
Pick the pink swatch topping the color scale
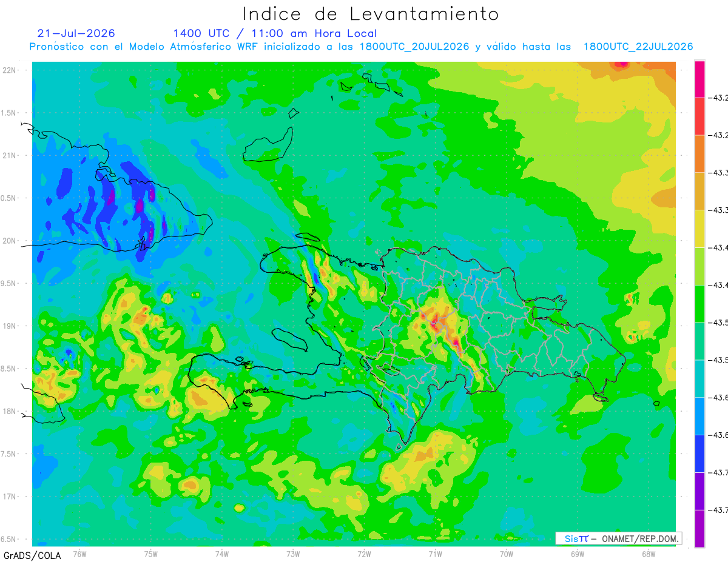pyautogui.click(x=699, y=79)
